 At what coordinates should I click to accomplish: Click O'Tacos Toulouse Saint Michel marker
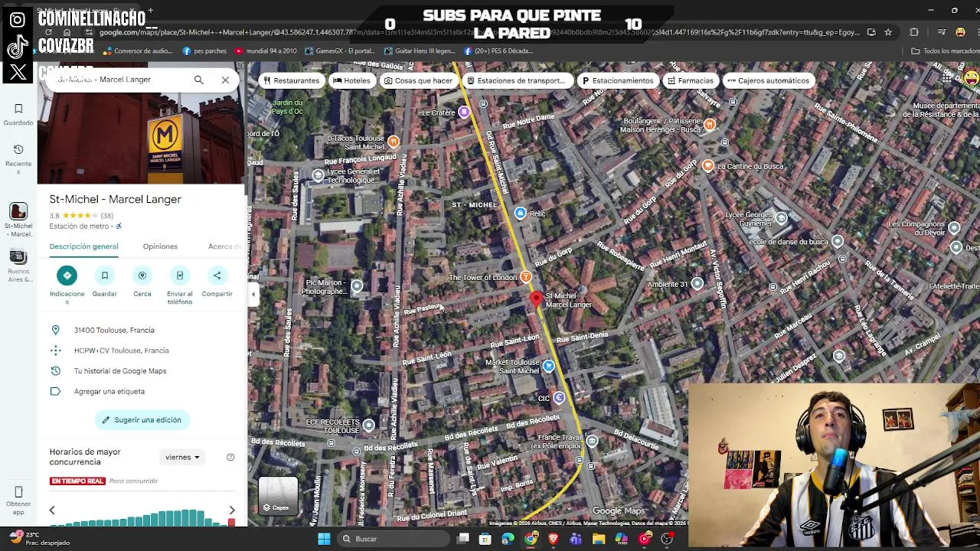393,142
